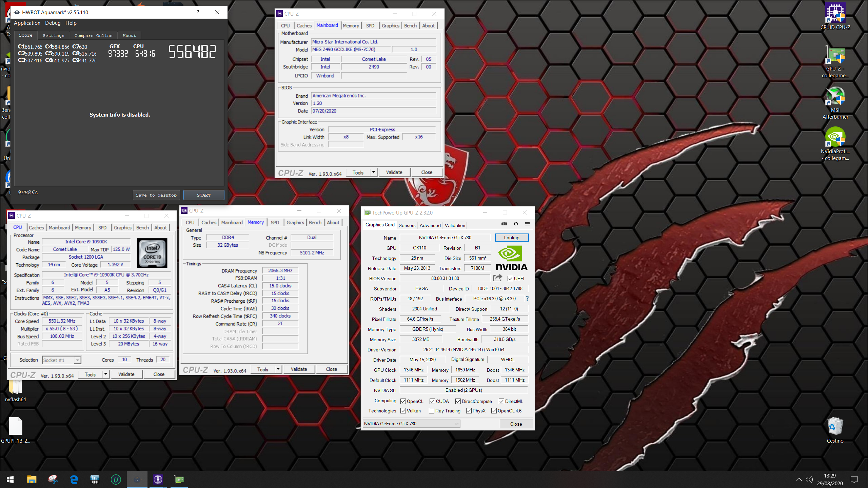Click GPU-Z screenshot camera icon
The width and height of the screenshot is (868, 488).
click(504, 224)
